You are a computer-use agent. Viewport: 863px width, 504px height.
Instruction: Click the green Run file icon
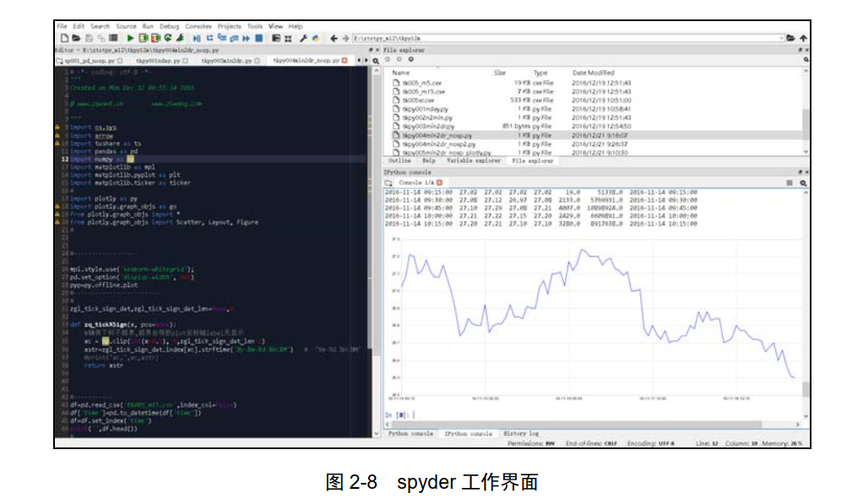pos(130,38)
